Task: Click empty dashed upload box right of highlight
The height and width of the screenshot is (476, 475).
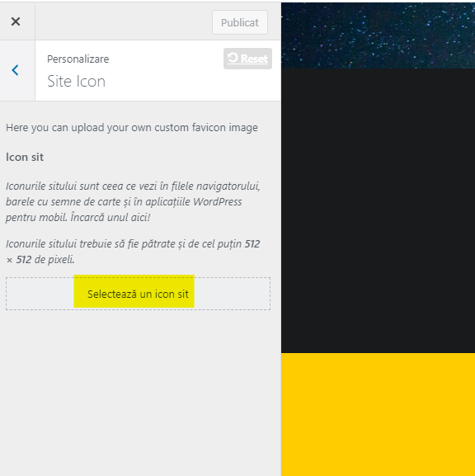Action: (232, 294)
